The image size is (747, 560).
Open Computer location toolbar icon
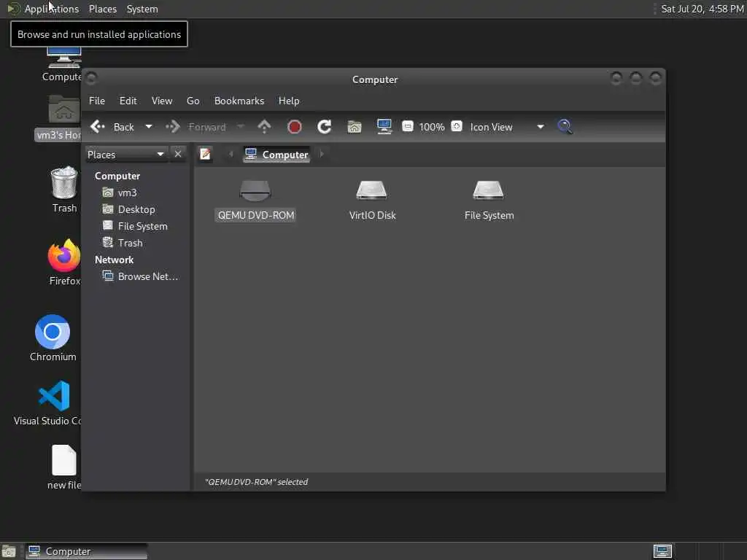tap(384, 127)
